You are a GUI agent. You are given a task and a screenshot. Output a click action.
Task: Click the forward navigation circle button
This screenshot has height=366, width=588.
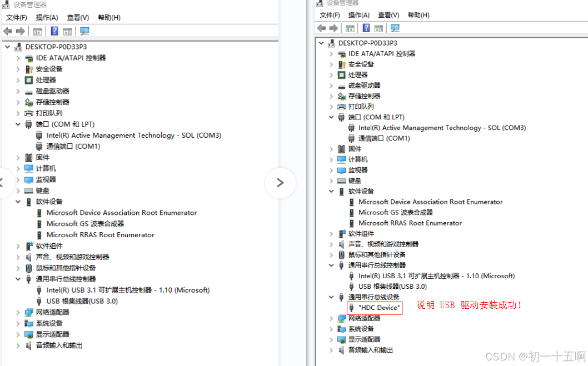click(280, 183)
